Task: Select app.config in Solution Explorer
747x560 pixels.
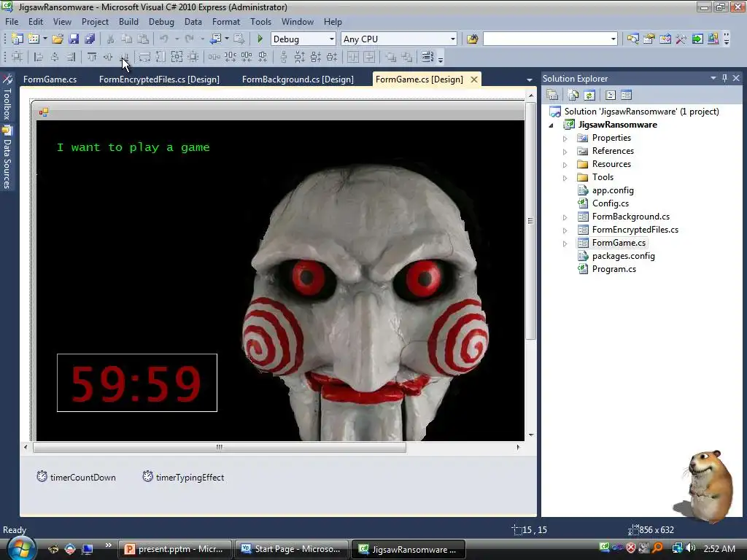Action: pos(613,190)
